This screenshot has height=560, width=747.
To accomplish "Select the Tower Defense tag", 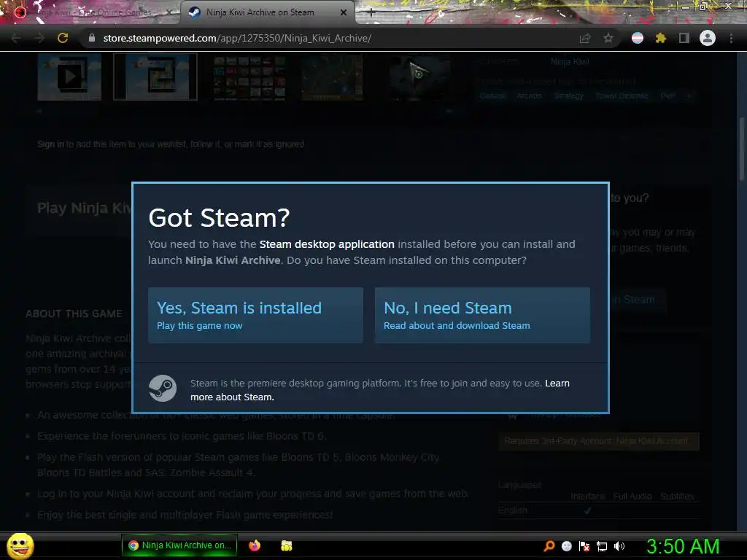I will coord(622,96).
